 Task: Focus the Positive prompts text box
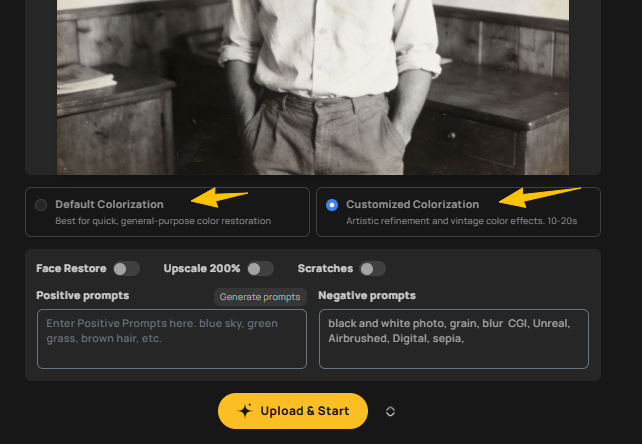171,338
